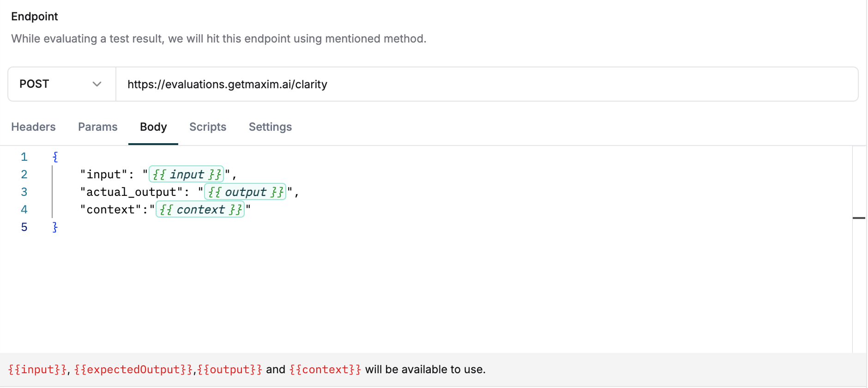
Task: Select the {{ output }} variable chip
Action: (x=245, y=192)
